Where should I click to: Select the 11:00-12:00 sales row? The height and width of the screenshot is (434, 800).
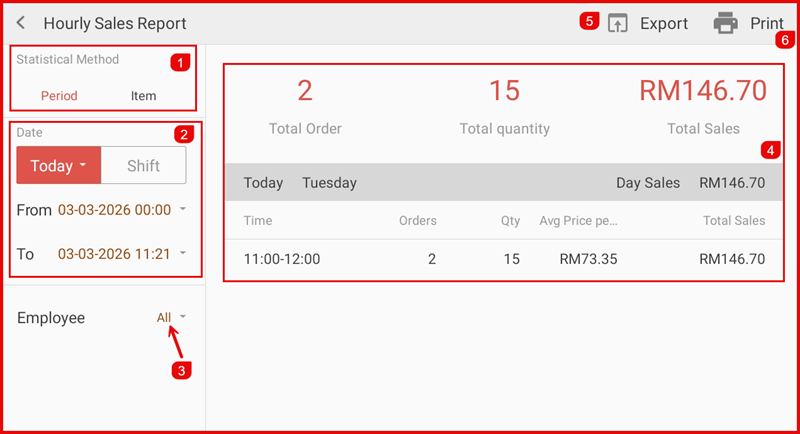coord(504,259)
